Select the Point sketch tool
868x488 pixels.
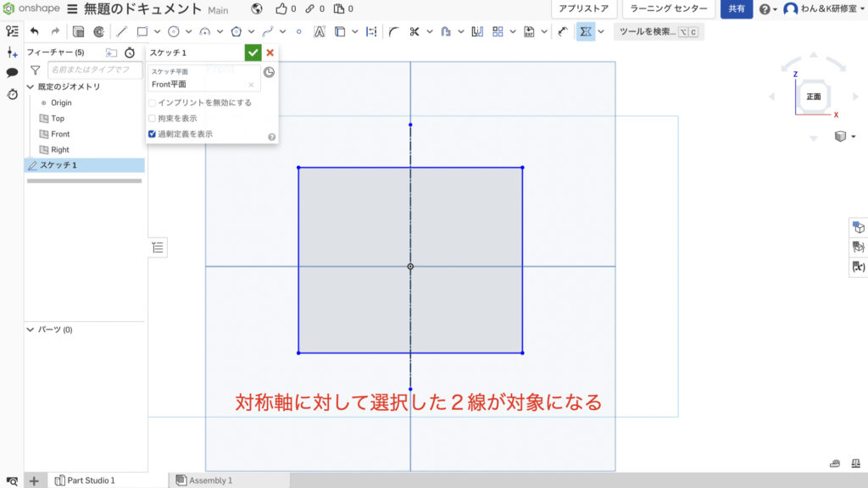tap(299, 31)
